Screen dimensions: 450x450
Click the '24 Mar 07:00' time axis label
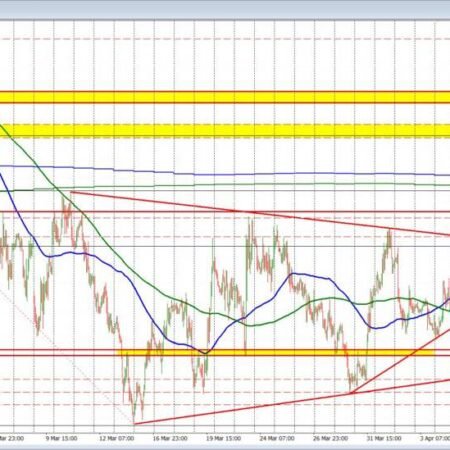[277, 438]
